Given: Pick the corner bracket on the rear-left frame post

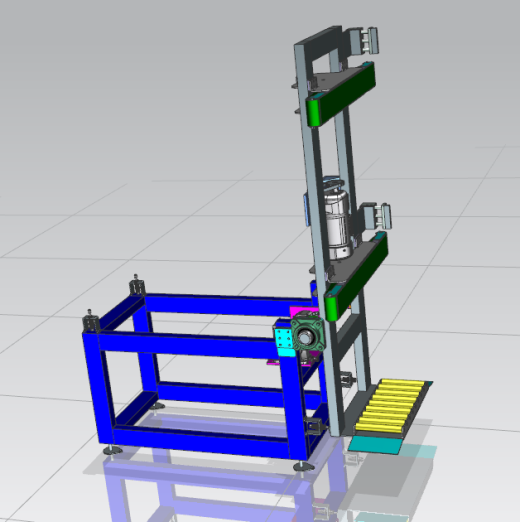Looking at the screenshot, I should pos(137,286).
